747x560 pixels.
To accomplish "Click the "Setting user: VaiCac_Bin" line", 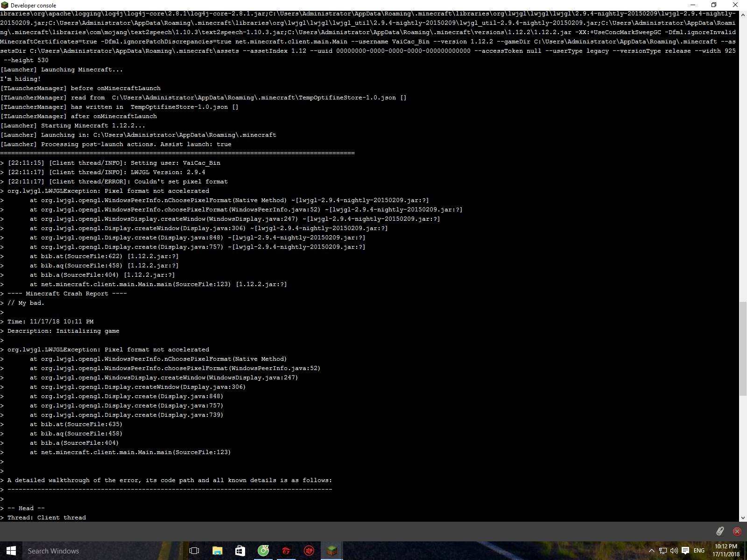I will [x=110, y=163].
